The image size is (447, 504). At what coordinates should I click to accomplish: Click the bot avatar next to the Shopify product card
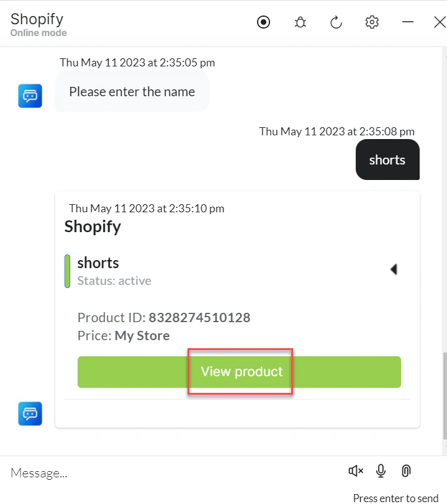click(x=30, y=413)
